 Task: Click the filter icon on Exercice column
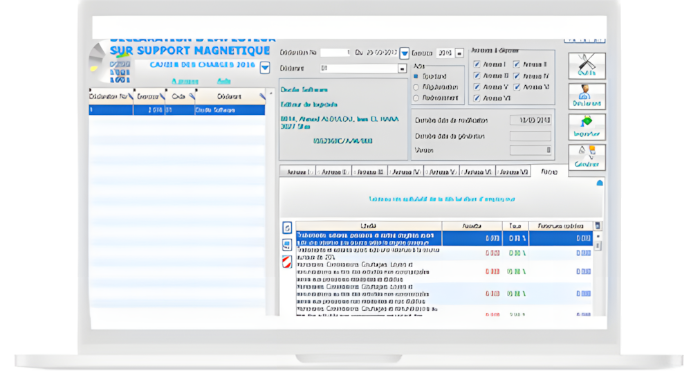tap(162, 96)
